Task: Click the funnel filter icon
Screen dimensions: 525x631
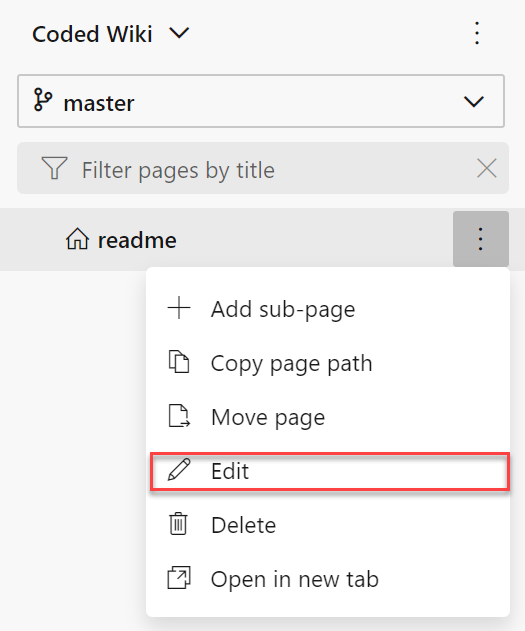Action: (54, 168)
